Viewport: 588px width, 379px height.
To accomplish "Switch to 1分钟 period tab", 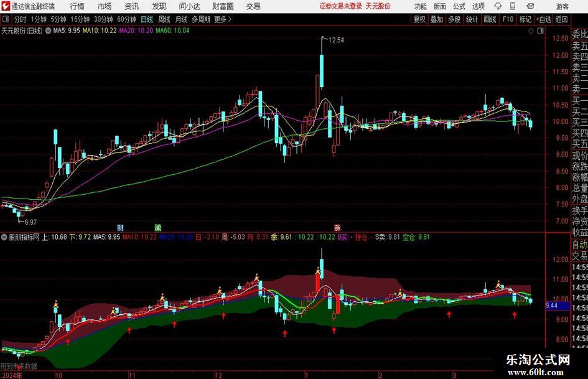I will tap(39, 19).
